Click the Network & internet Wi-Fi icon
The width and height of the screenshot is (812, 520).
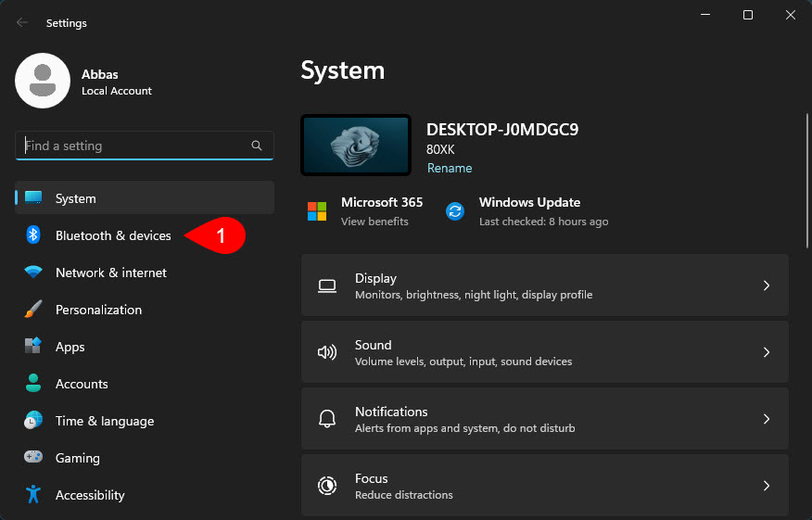coord(33,273)
